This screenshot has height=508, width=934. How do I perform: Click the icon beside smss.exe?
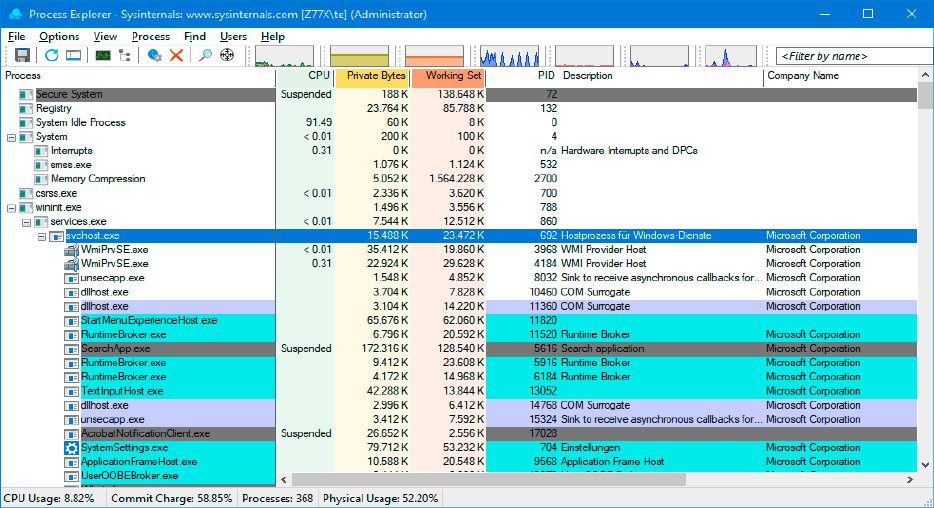tap(41, 165)
